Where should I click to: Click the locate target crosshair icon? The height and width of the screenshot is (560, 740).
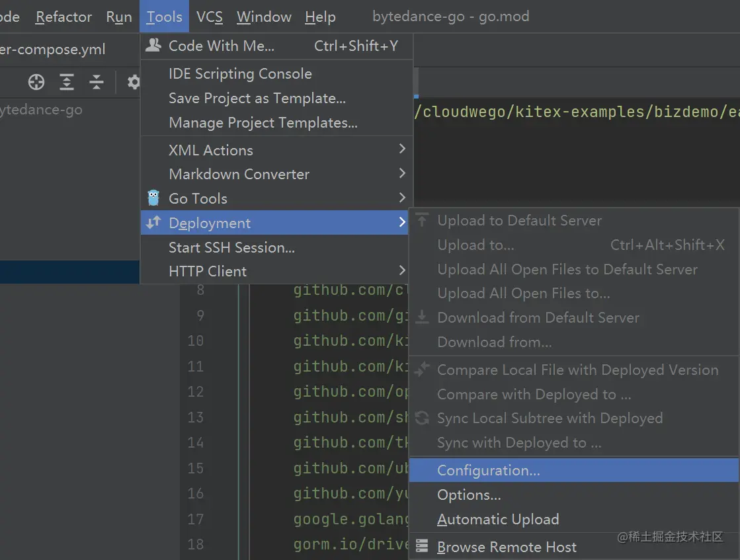(36, 82)
